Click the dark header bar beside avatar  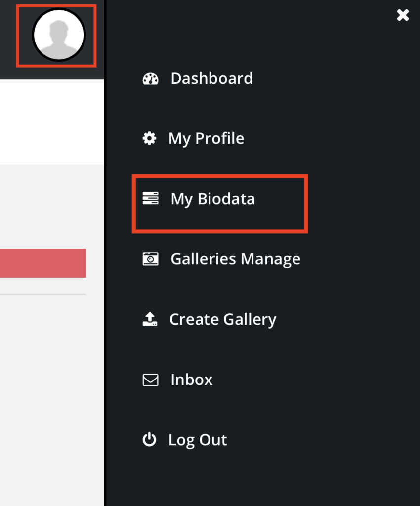point(8,39)
